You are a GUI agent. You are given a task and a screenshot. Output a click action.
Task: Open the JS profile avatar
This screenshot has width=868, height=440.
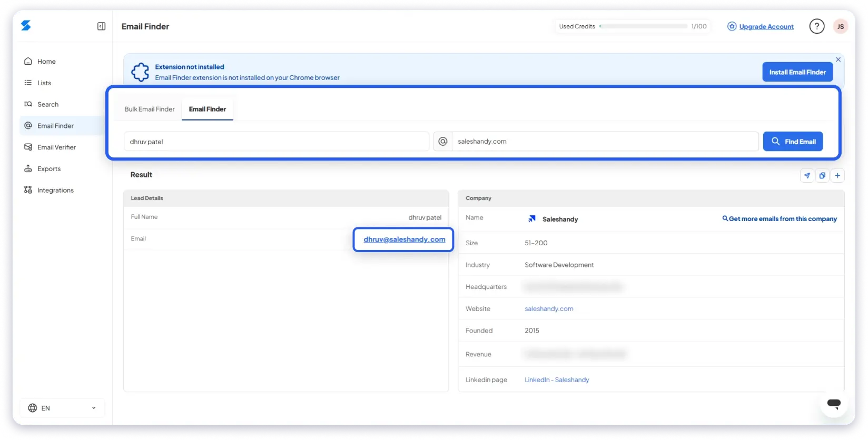(840, 26)
